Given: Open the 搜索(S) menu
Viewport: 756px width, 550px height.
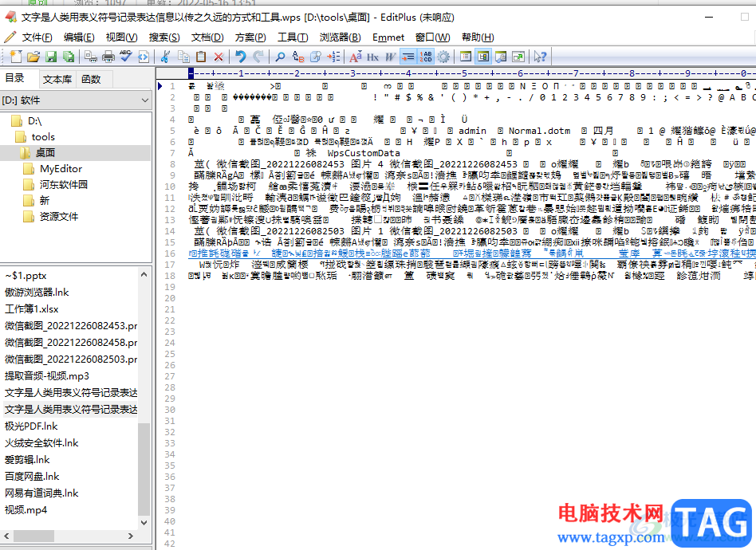Looking at the screenshot, I should [x=164, y=37].
